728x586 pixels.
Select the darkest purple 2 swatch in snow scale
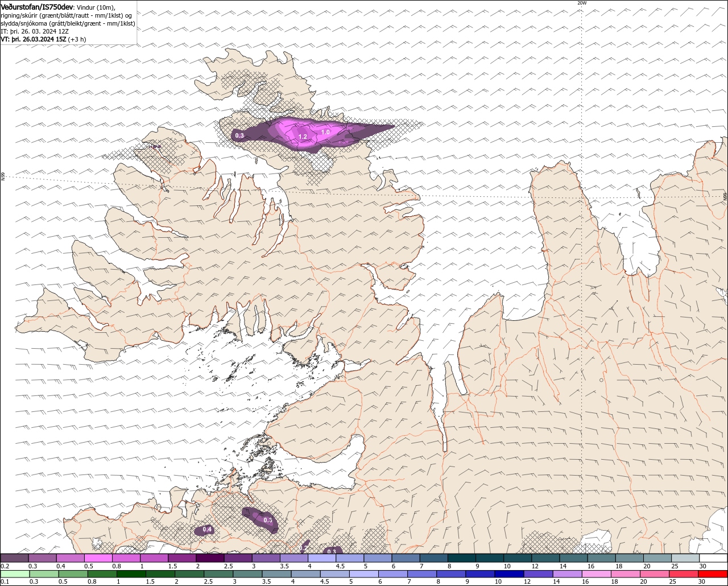[210, 558]
